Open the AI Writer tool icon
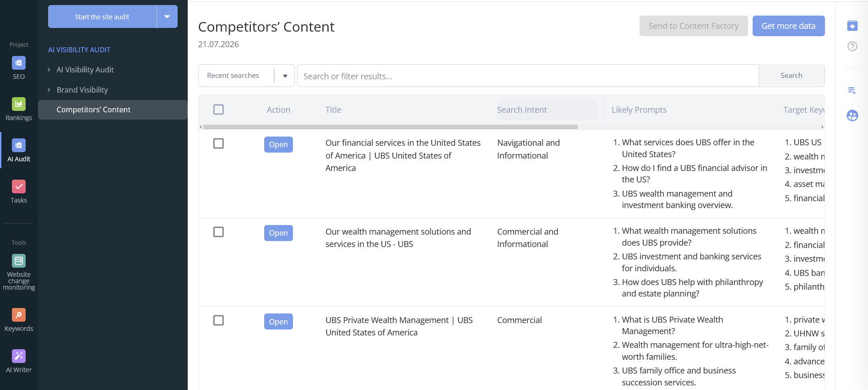868x390 pixels. click(19, 356)
